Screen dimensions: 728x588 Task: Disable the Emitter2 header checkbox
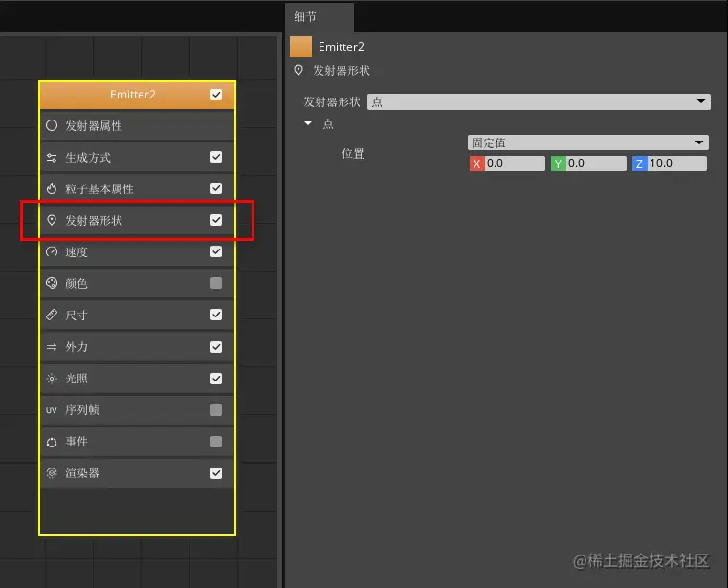[x=216, y=95]
